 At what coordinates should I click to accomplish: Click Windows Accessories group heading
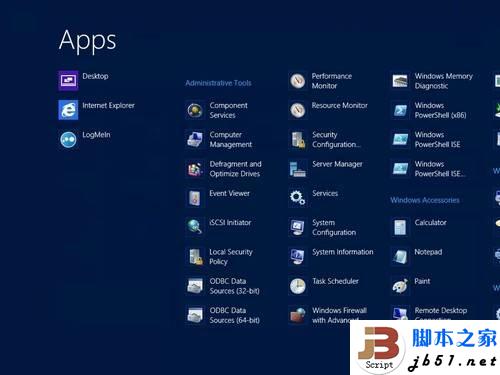point(425,200)
